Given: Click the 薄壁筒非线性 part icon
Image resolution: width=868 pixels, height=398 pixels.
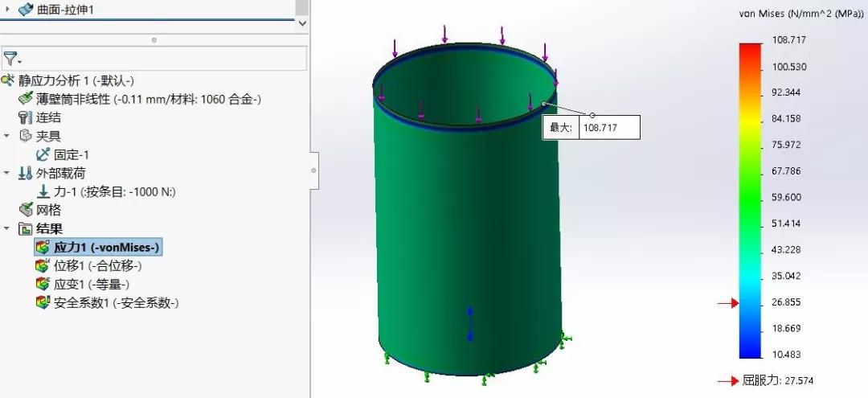Looking at the screenshot, I should coord(26,99).
